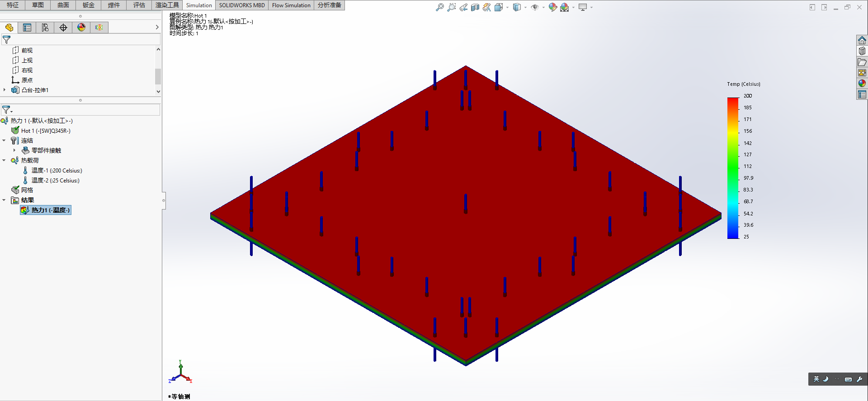Image resolution: width=868 pixels, height=401 pixels.
Task: Click the View Settings monitor icon
Action: click(x=583, y=7)
